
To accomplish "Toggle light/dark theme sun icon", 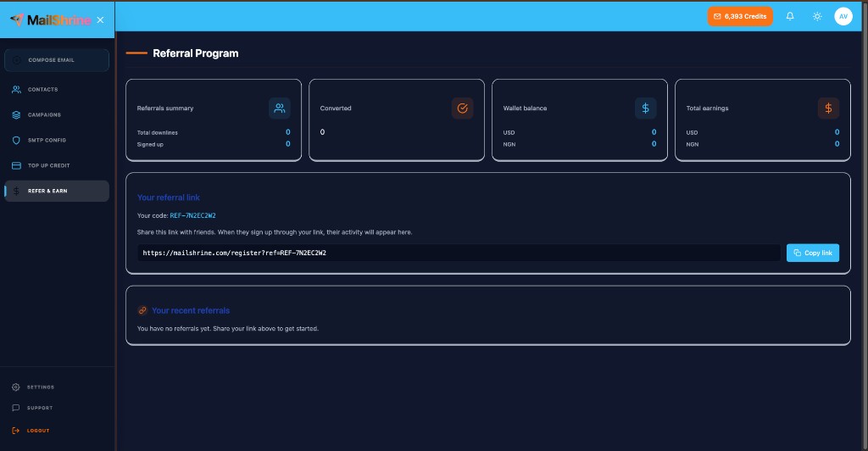I will click(817, 17).
